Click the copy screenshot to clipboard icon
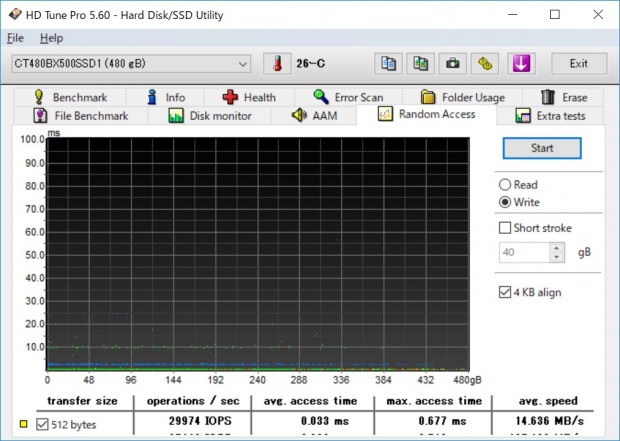Viewport: 620px width, 441px height. (x=421, y=64)
